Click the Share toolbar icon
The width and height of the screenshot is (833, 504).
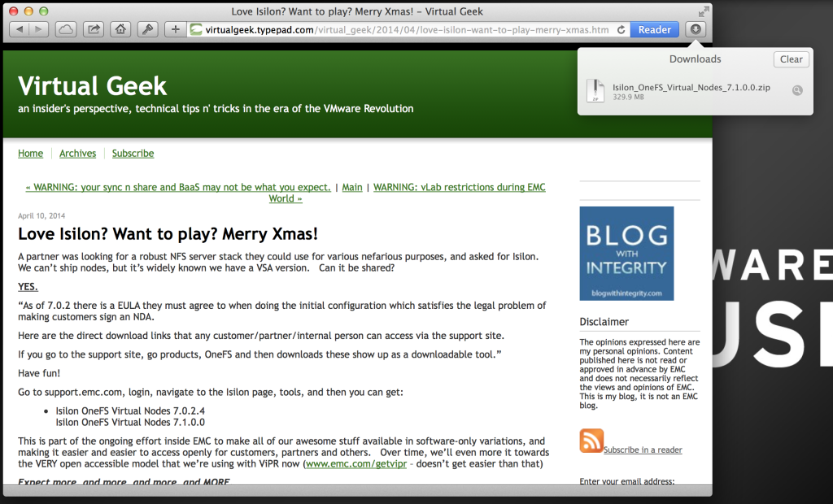[x=94, y=30]
